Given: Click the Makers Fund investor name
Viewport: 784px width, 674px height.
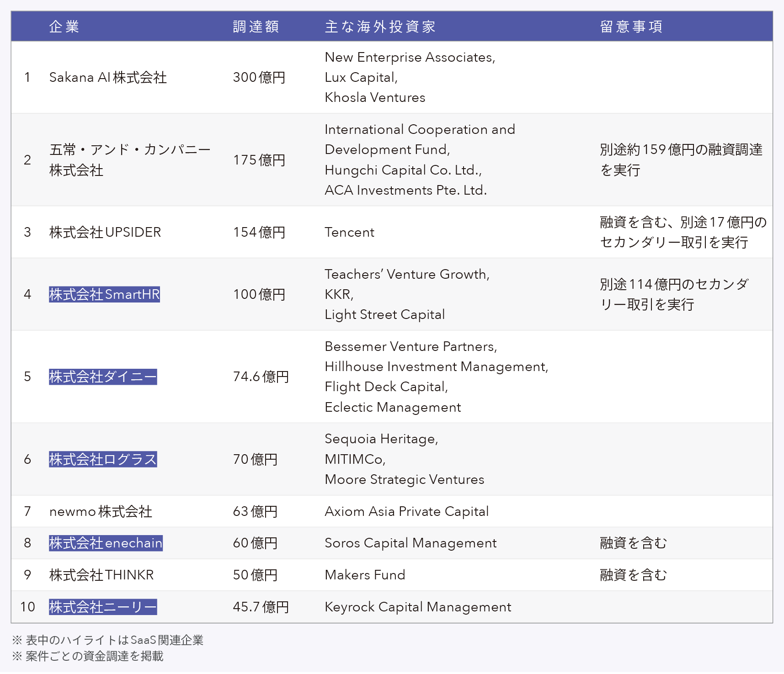Looking at the screenshot, I should coord(364,575).
